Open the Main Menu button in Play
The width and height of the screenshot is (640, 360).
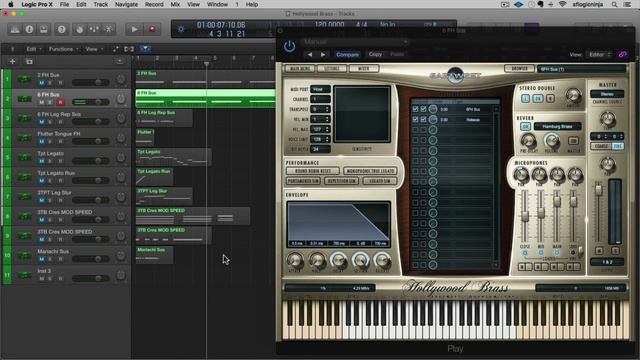tap(300, 69)
